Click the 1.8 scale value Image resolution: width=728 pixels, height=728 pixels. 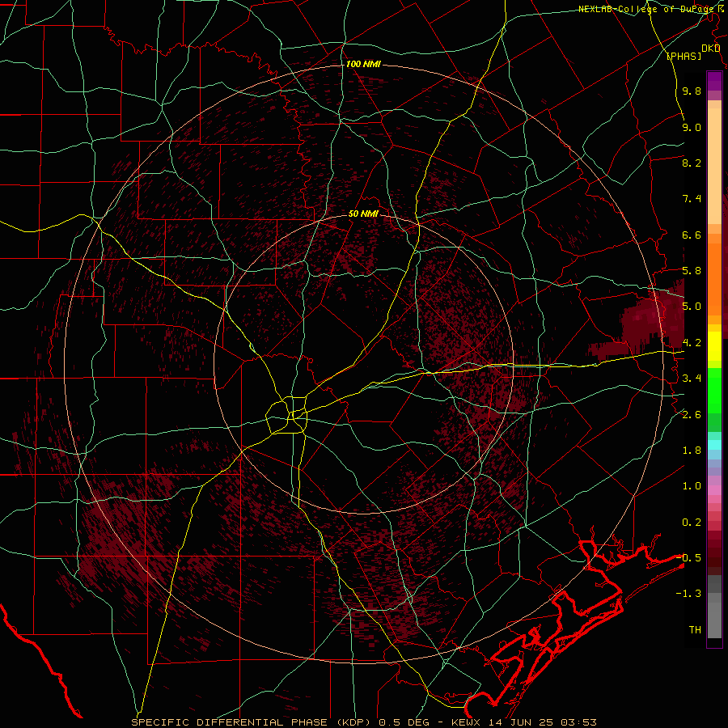pyautogui.click(x=692, y=451)
